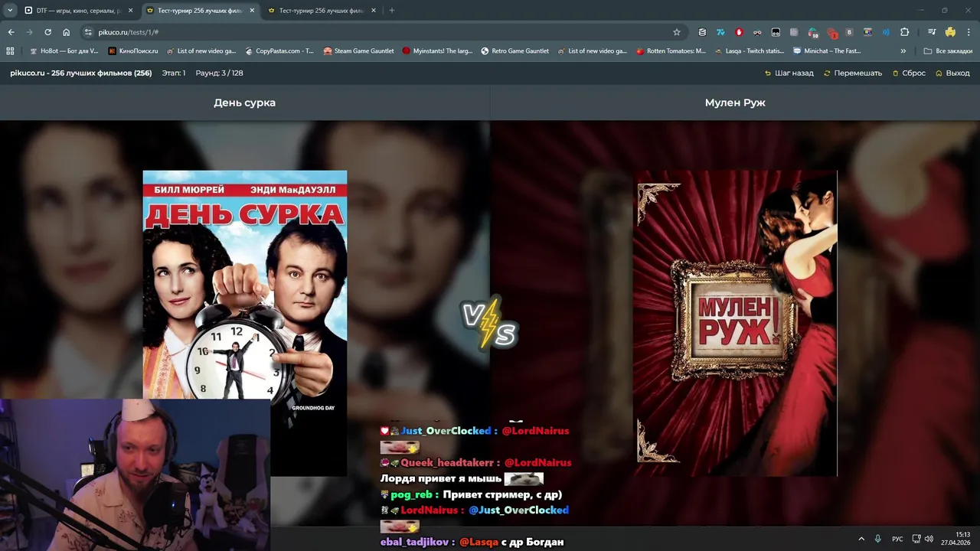Open the blue sound-wave extension icon
This screenshot has height=551, width=980.
886,32
